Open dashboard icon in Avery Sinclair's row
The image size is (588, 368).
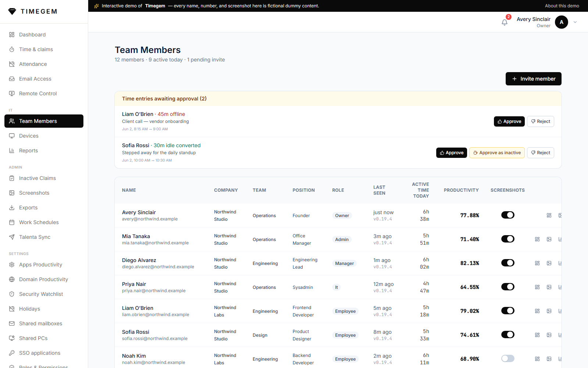click(549, 215)
